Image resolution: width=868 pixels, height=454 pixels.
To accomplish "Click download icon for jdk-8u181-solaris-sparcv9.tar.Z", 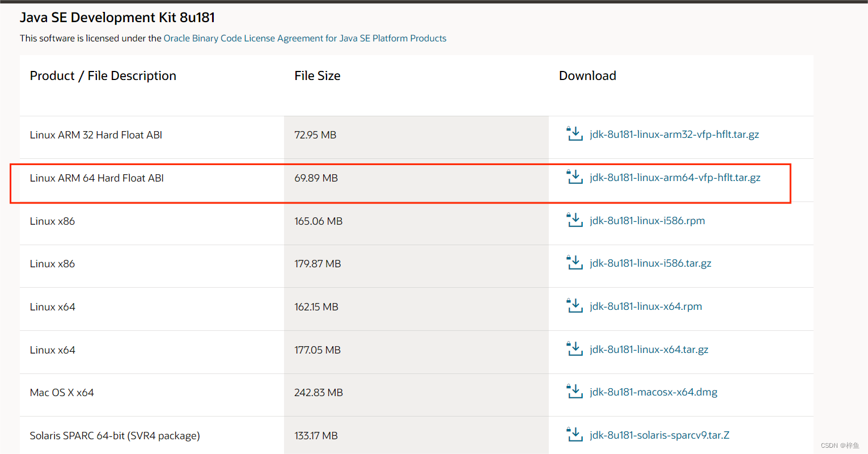I will click(x=575, y=435).
